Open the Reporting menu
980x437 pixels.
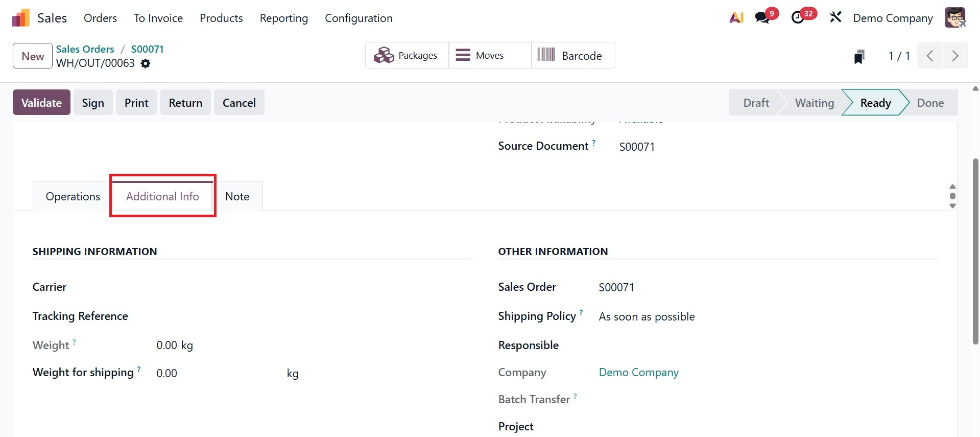click(x=283, y=18)
